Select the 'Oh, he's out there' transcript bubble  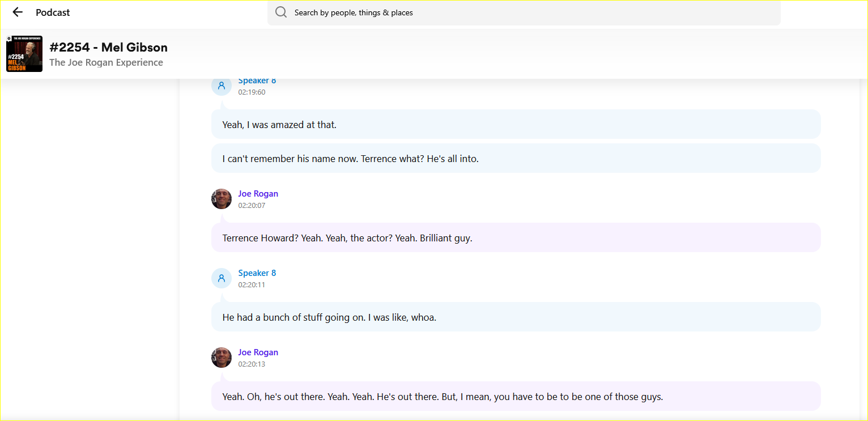(516, 396)
